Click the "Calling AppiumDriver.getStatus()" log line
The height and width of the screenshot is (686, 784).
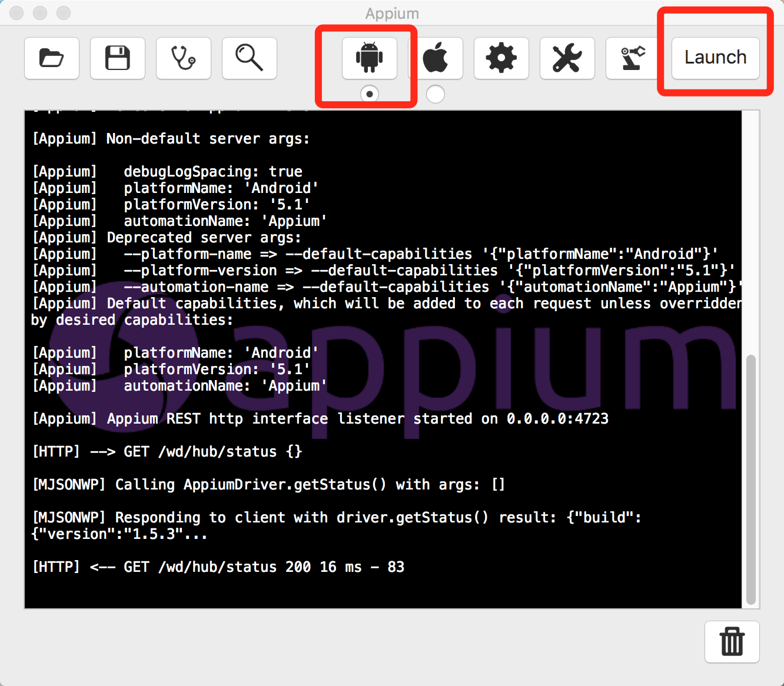(268, 485)
